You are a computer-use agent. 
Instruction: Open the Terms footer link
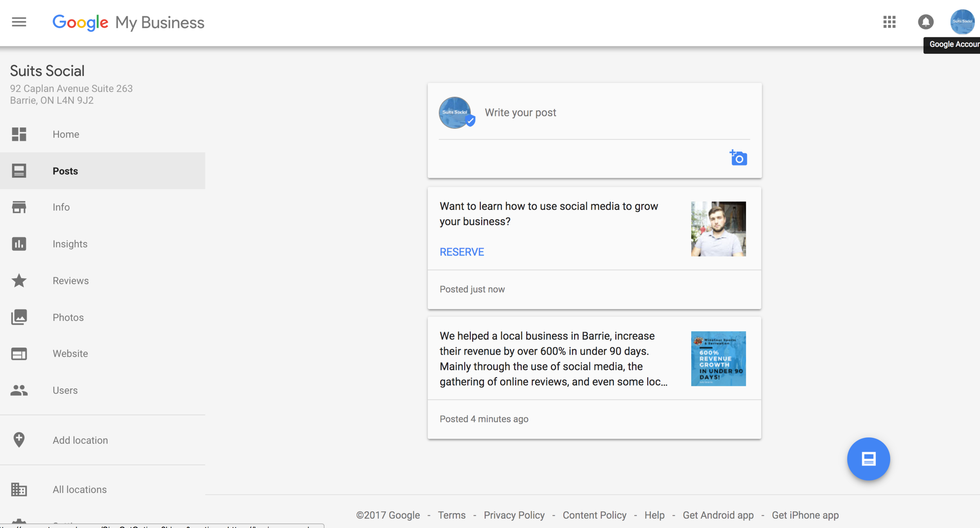click(452, 515)
